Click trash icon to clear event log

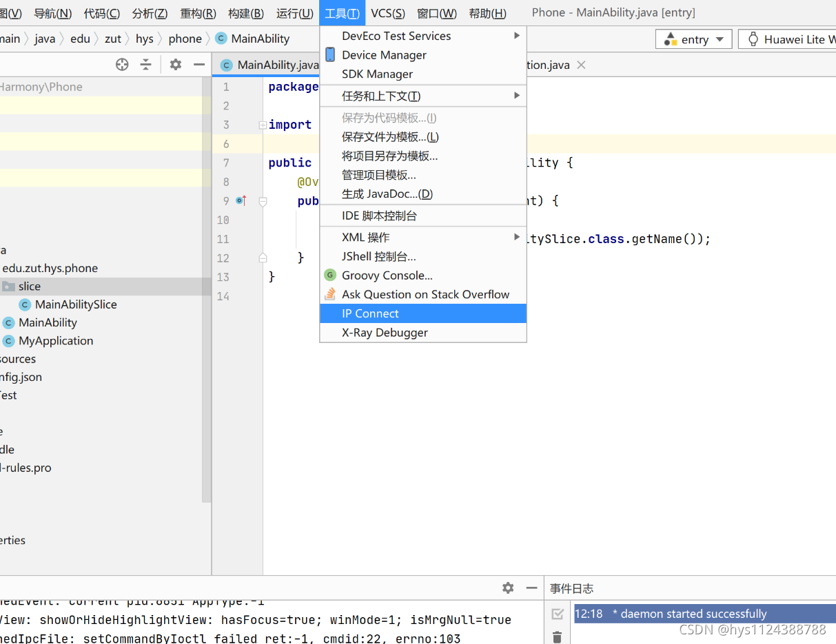558,637
